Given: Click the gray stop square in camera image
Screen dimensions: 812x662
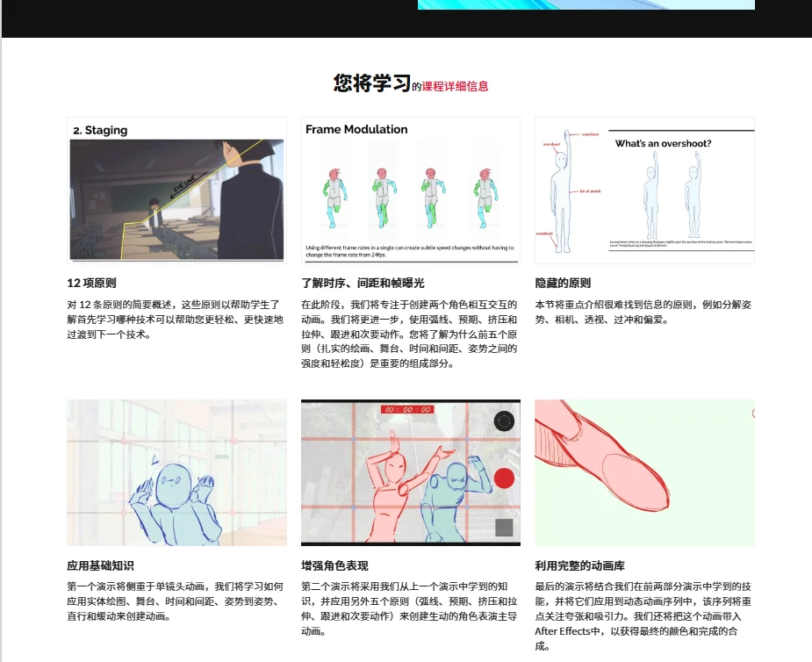Looking at the screenshot, I should pyautogui.click(x=503, y=525).
